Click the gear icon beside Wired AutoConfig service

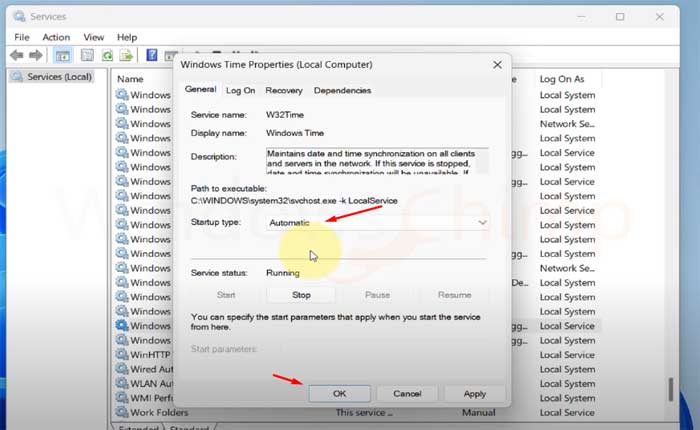click(122, 369)
